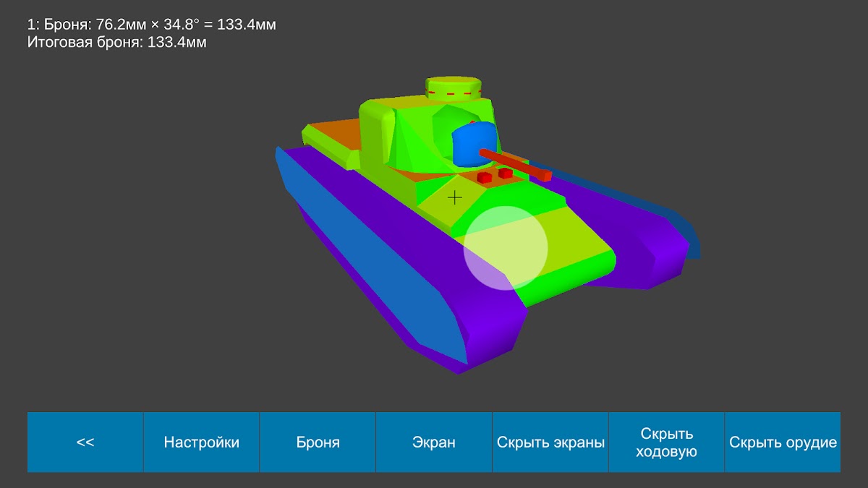
Task: Switch to Броня armor mode
Action: (x=318, y=442)
